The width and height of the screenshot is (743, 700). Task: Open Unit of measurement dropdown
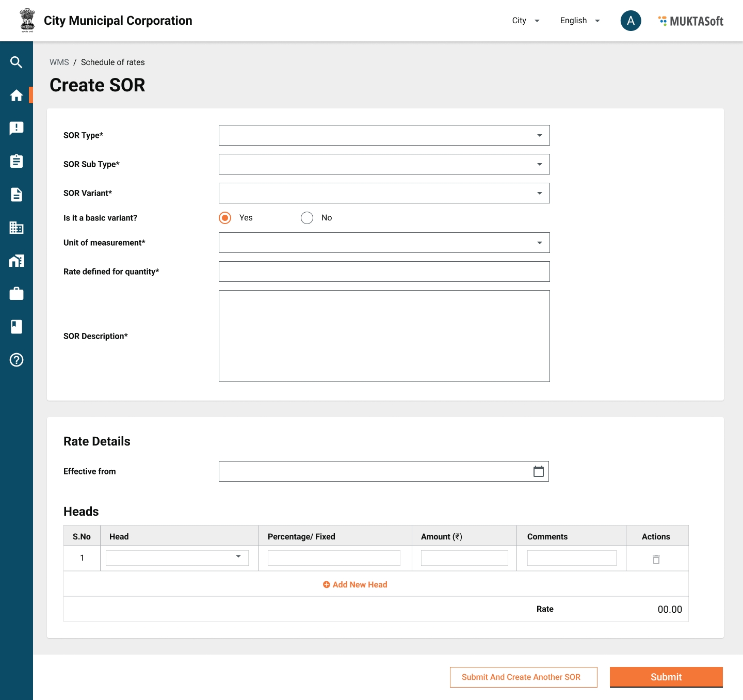[x=384, y=243]
